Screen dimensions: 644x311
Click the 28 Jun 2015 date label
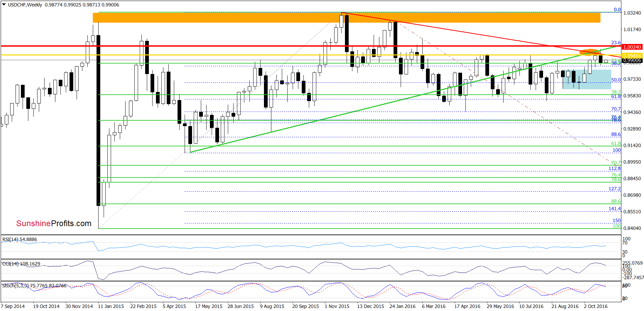(241, 306)
